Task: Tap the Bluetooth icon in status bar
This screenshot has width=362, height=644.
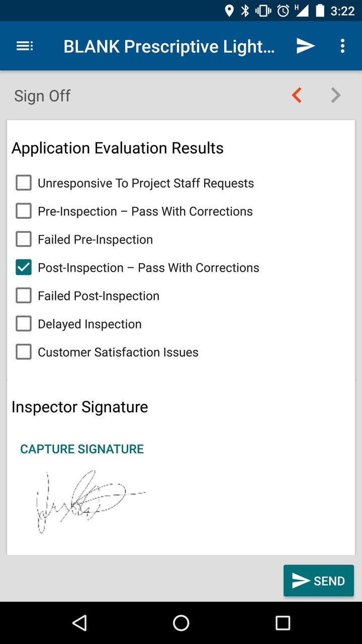Action: (245, 11)
